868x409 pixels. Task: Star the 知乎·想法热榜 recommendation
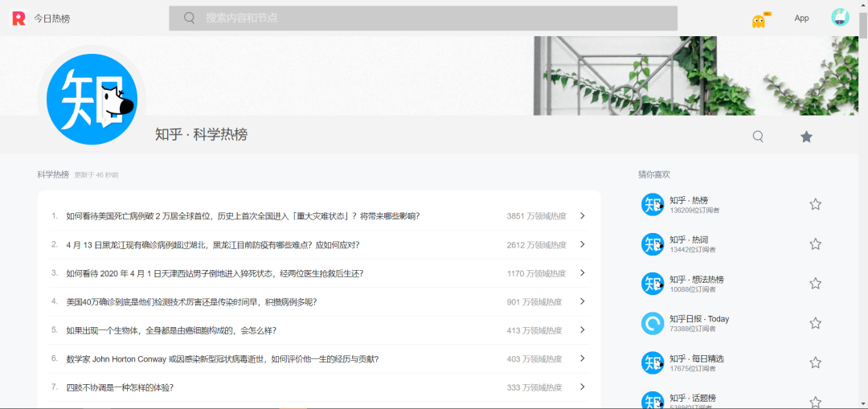[815, 284]
